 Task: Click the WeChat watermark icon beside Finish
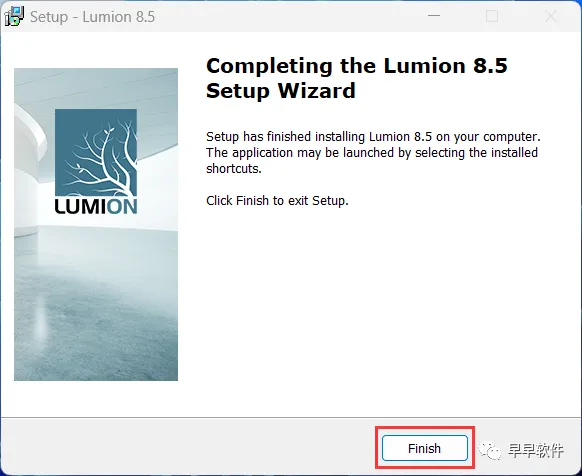490,450
